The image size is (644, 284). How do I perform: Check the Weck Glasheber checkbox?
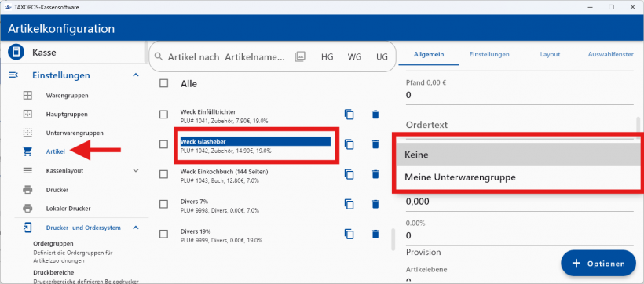[164, 144]
